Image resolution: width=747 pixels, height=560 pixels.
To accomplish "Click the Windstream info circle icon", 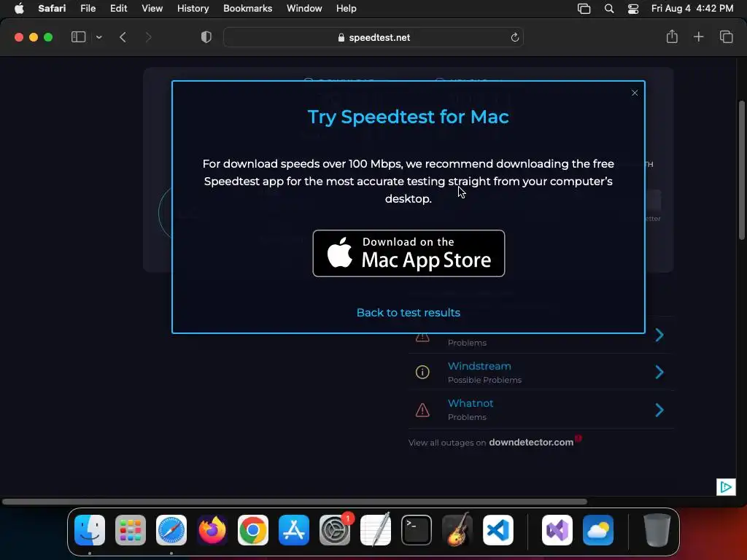I will tap(422, 372).
